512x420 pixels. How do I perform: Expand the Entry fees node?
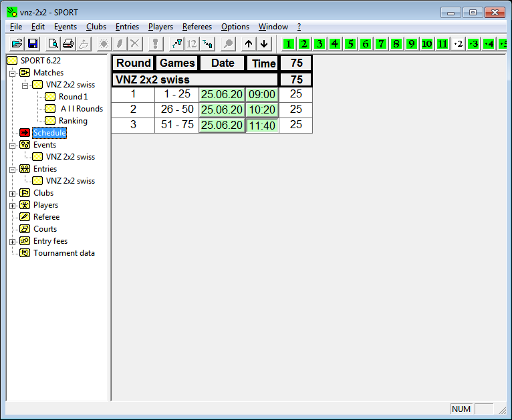(13, 241)
